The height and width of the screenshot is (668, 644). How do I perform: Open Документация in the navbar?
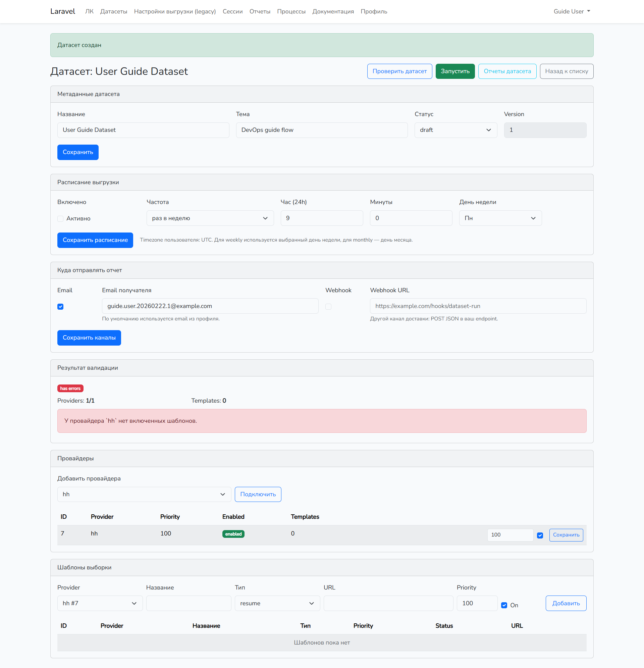[333, 11]
